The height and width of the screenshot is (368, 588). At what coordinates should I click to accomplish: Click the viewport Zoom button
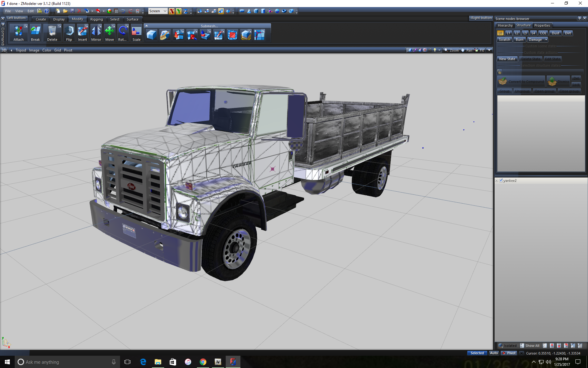pos(451,50)
